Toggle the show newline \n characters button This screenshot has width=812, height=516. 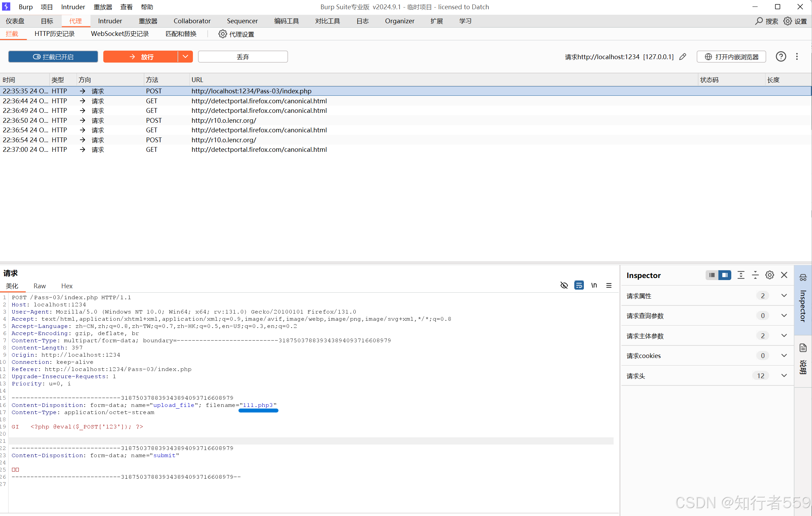(594, 285)
